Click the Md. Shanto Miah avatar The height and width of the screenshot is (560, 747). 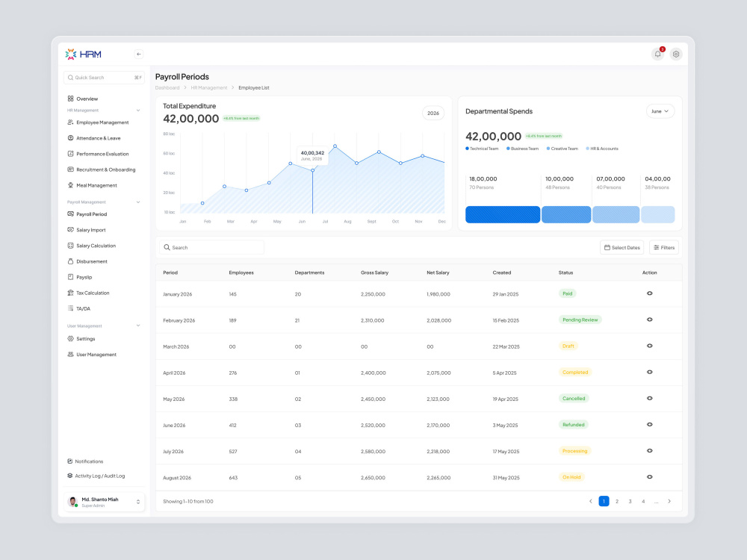click(x=72, y=502)
